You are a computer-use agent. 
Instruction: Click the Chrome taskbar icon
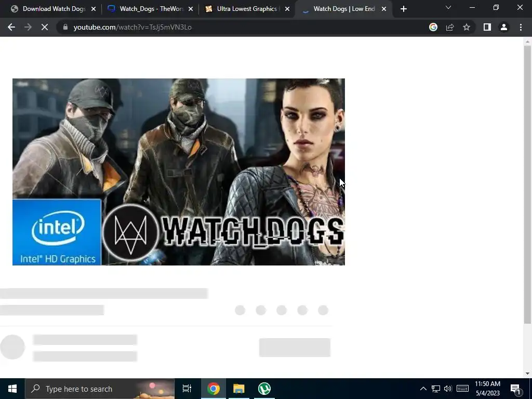[214, 389]
